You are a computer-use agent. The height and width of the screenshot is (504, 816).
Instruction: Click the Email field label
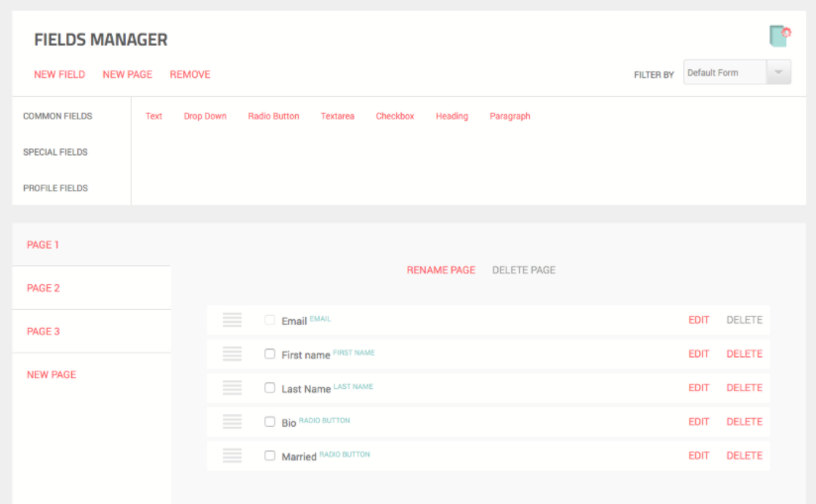click(x=294, y=322)
